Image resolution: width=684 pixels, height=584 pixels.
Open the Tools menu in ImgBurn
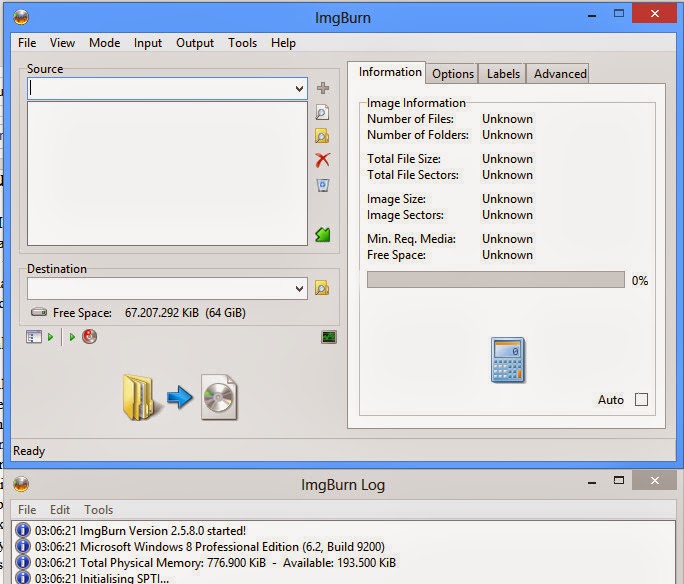pos(243,43)
